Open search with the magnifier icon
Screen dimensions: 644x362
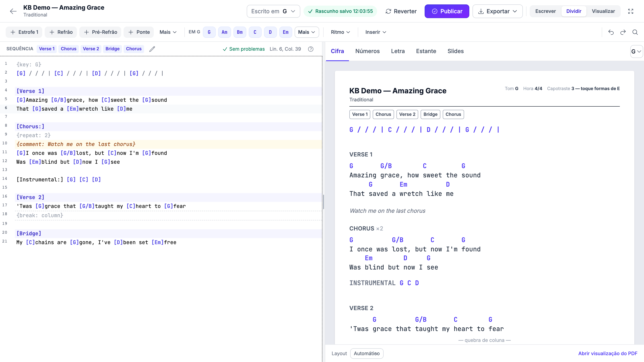[x=635, y=32]
